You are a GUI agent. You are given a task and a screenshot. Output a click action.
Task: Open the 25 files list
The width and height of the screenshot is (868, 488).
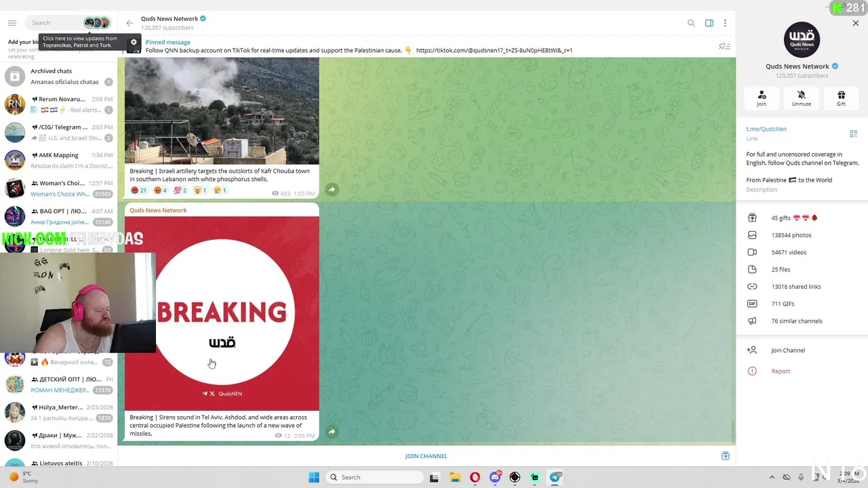802,270
